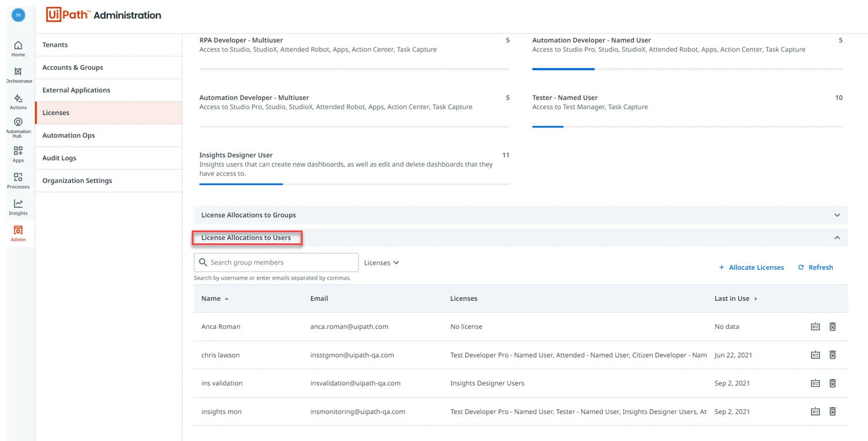Click the Email column header
Screen dimensions: 868x441
[319, 298]
